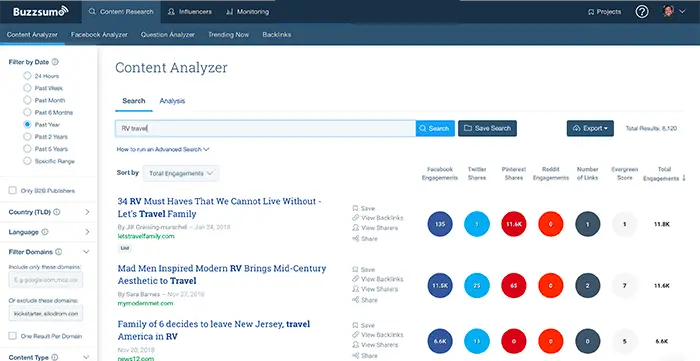Switch to the Facebook Analyzer tab
Viewport: 700px width, 361px height.
click(x=99, y=35)
